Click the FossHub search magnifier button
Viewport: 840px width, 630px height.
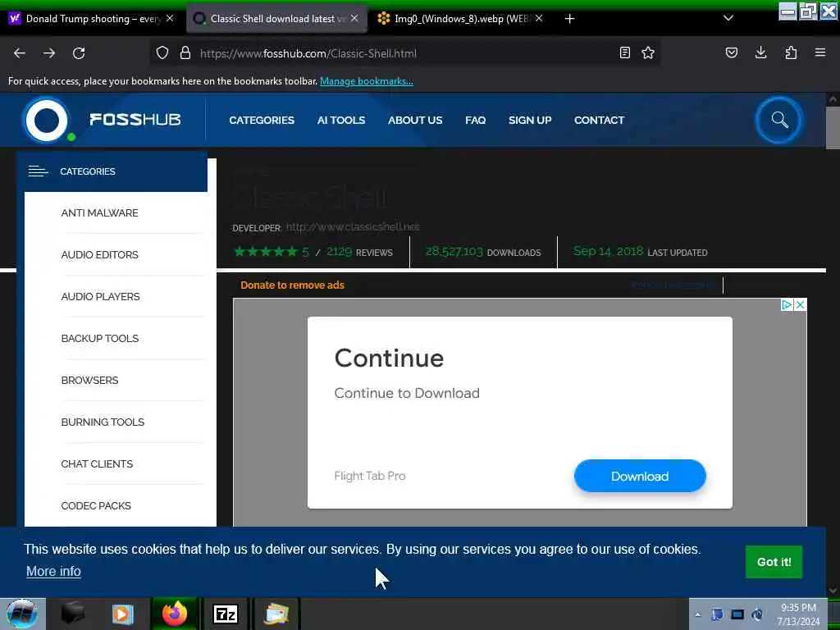(779, 120)
